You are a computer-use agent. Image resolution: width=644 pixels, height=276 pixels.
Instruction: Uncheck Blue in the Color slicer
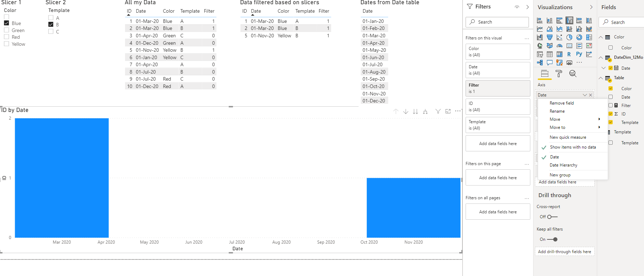[6, 23]
